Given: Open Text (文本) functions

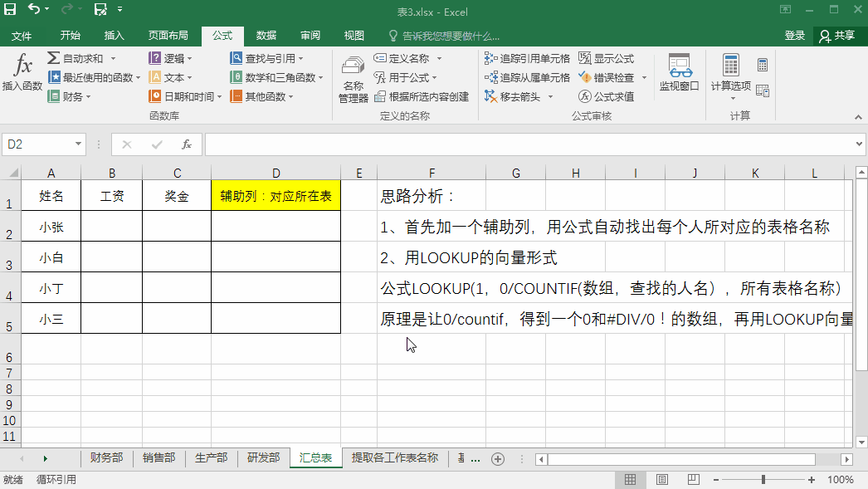Looking at the screenshot, I should [x=170, y=77].
